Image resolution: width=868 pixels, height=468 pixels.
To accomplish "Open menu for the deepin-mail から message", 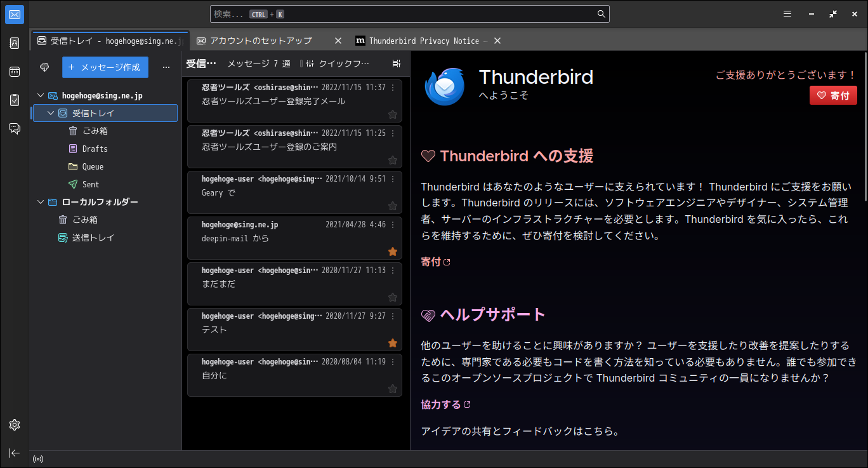I will [393, 225].
